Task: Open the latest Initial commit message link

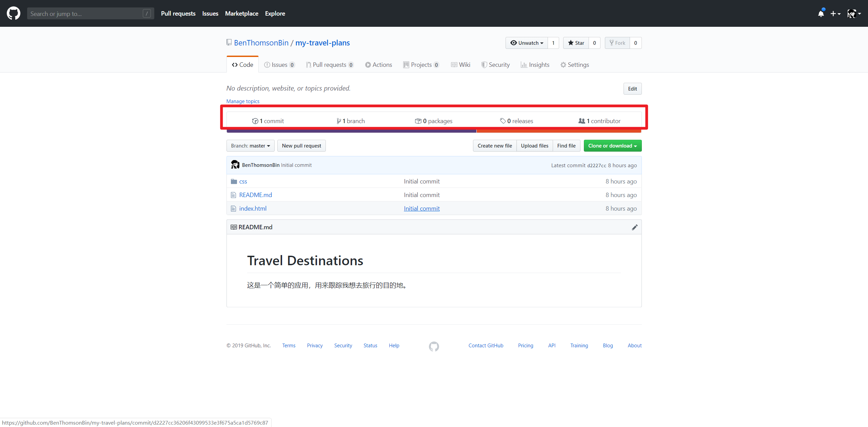Action: point(296,165)
